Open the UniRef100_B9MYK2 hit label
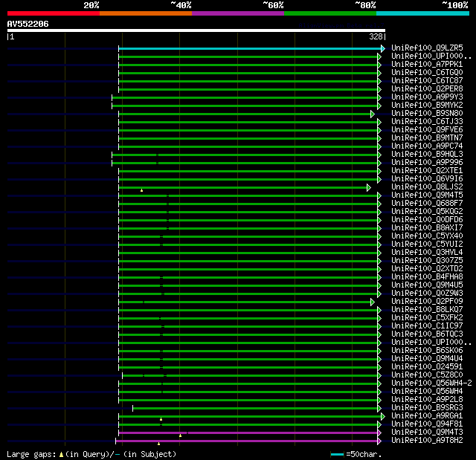This screenshot has height=460, width=476. (427, 106)
